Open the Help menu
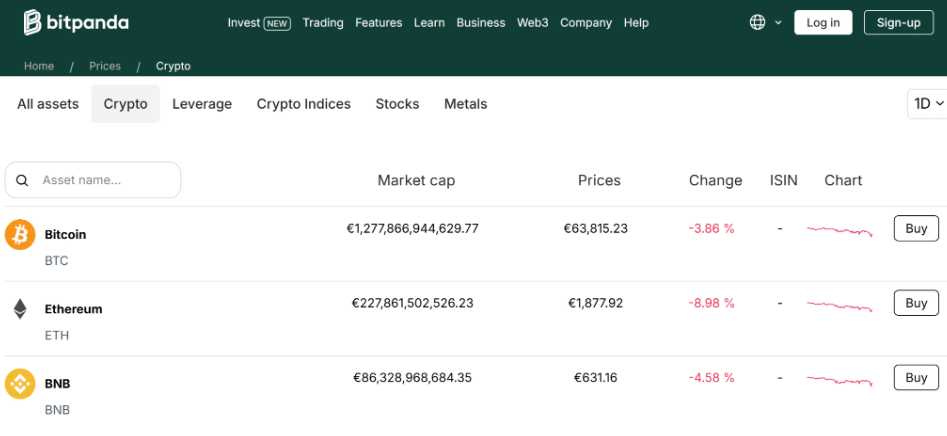 (x=636, y=23)
